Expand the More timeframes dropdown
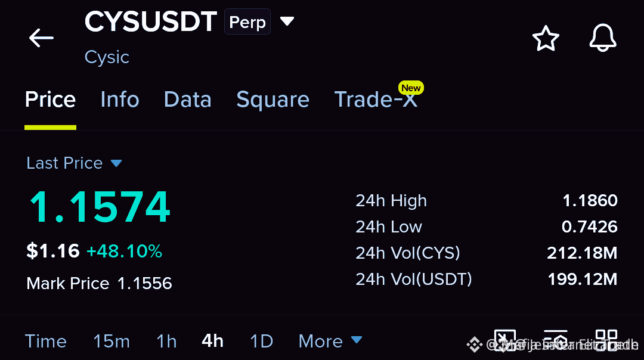The height and width of the screenshot is (360, 644). [330, 341]
